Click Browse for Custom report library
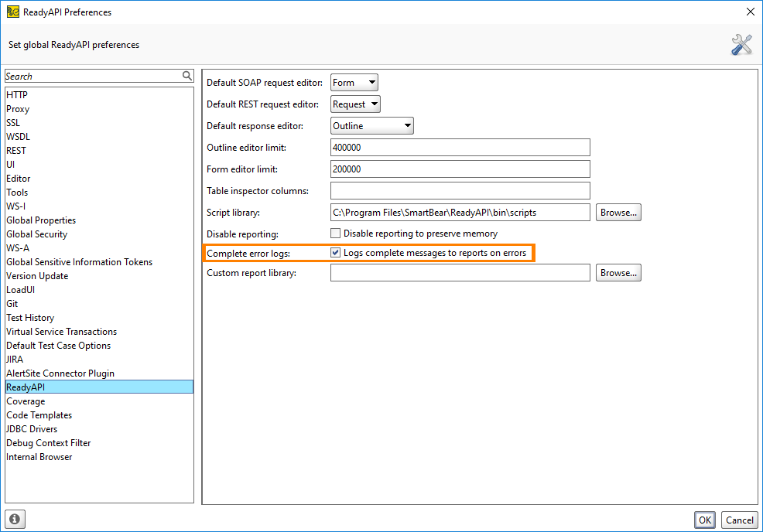This screenshot has width=763, height=532. [618, 273]
